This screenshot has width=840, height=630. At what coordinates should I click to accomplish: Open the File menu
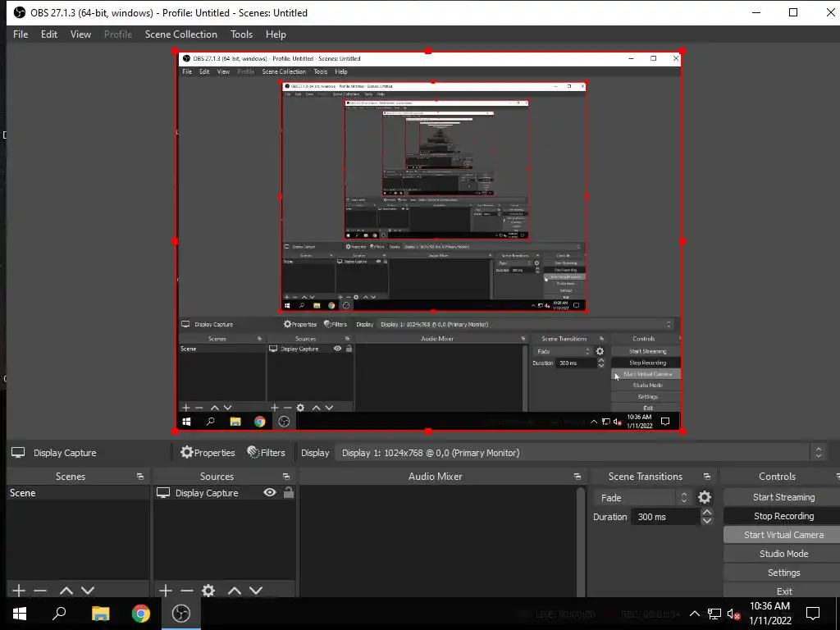(x=21, y=34)
